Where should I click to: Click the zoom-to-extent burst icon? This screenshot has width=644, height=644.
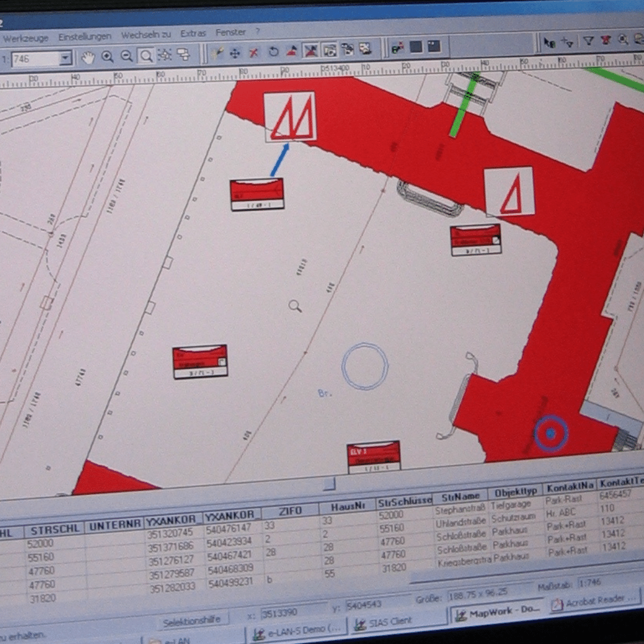tap(165, 55)
